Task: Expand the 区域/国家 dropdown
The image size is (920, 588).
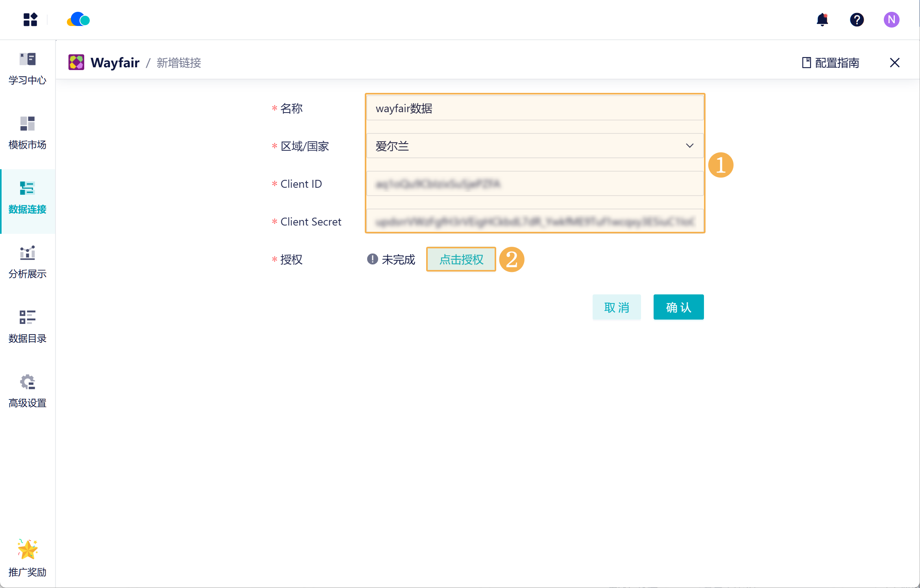Action: 527,146
